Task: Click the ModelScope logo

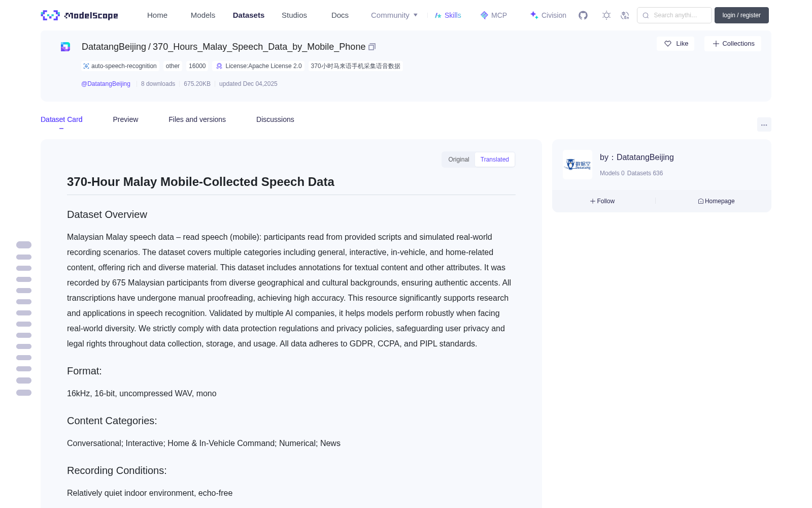Action: 79,15
